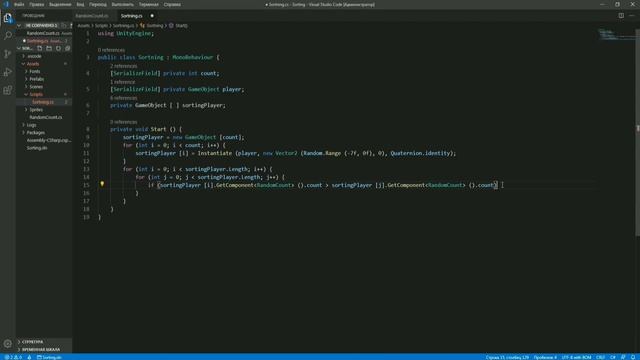This screenshot has width=640, height=360.
Task: Click the Refresh Explorer icon
Action: 58,48
